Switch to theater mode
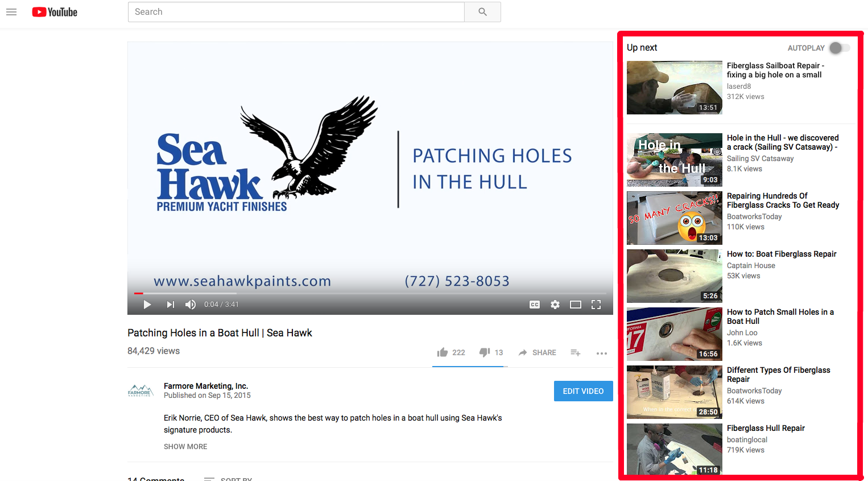 [576, 305]
